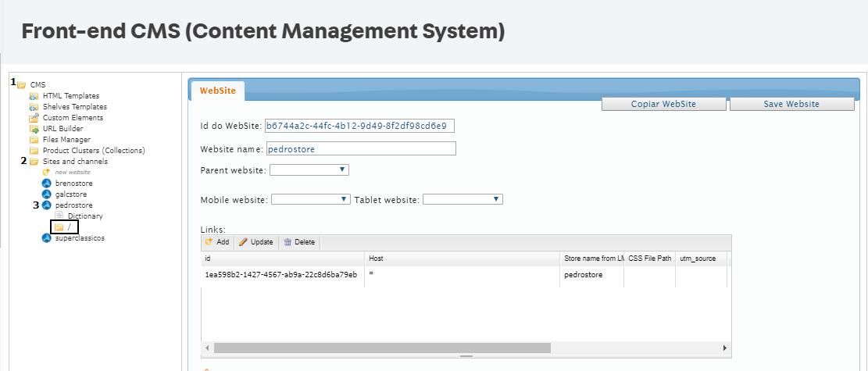Open the Tablet website dropdown
Viewport: 868px width, 371px height.
463,199
